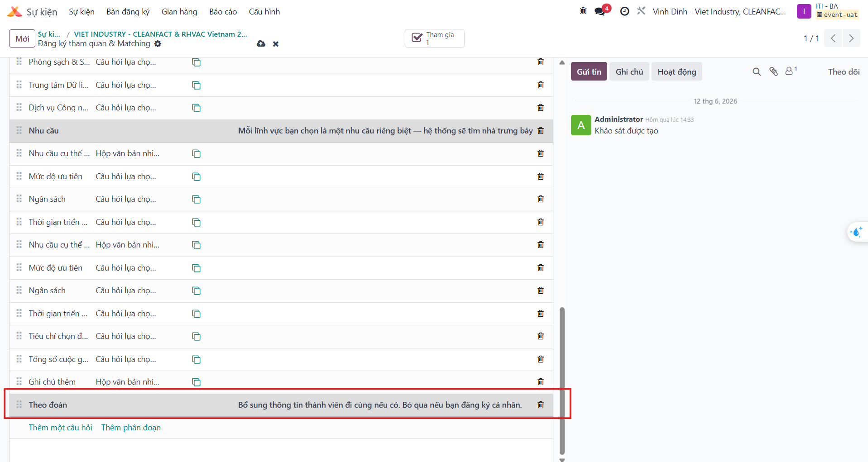Open the Sự kiện menu
The height and width of the screenshot is (462, 868).
click(x=82, y=12)
